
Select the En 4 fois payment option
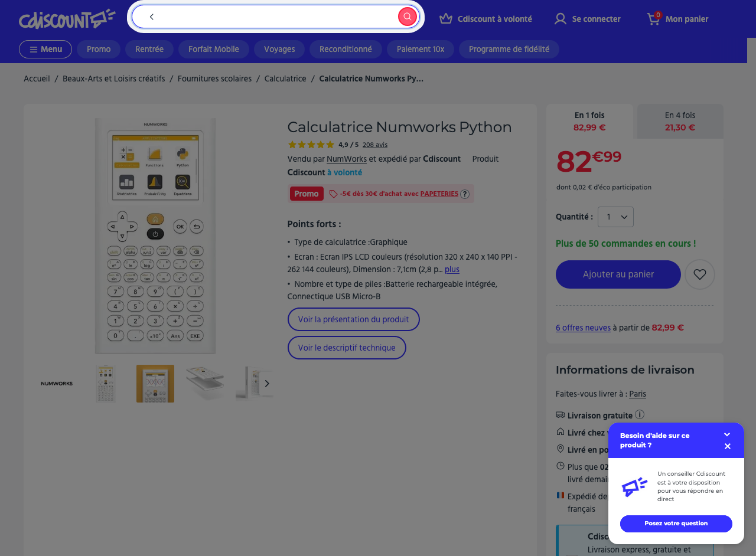(679, 121)
